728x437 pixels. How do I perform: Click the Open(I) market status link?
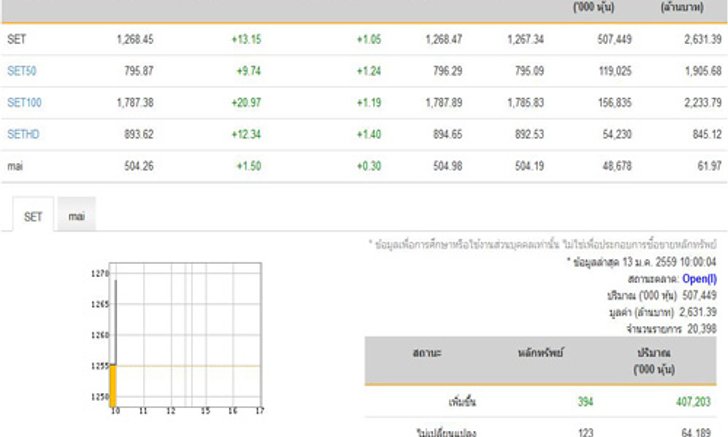(699, 279)
